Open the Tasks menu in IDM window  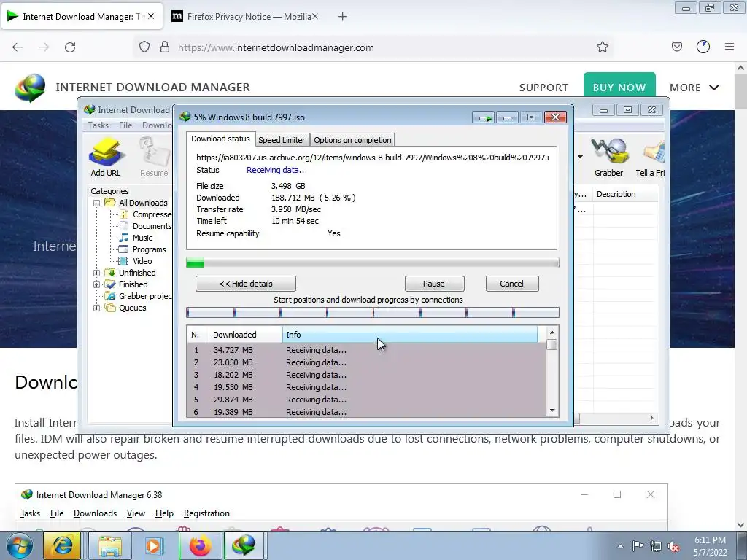tap(98, 125)
